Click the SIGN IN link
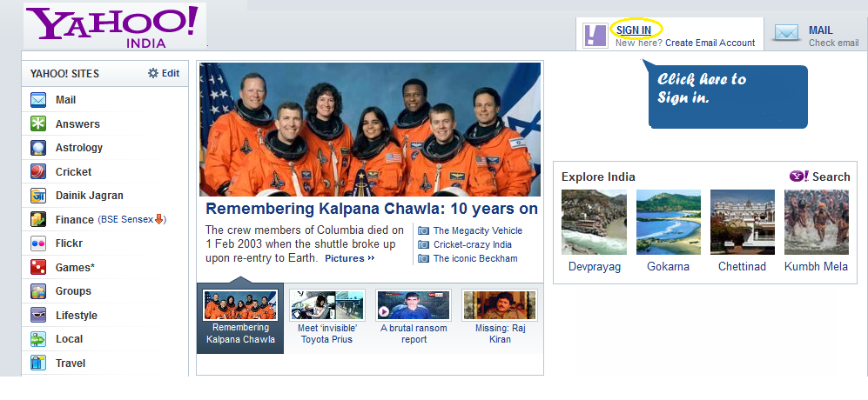The height and width of the screenshot is (400, 868). (634, 30)
